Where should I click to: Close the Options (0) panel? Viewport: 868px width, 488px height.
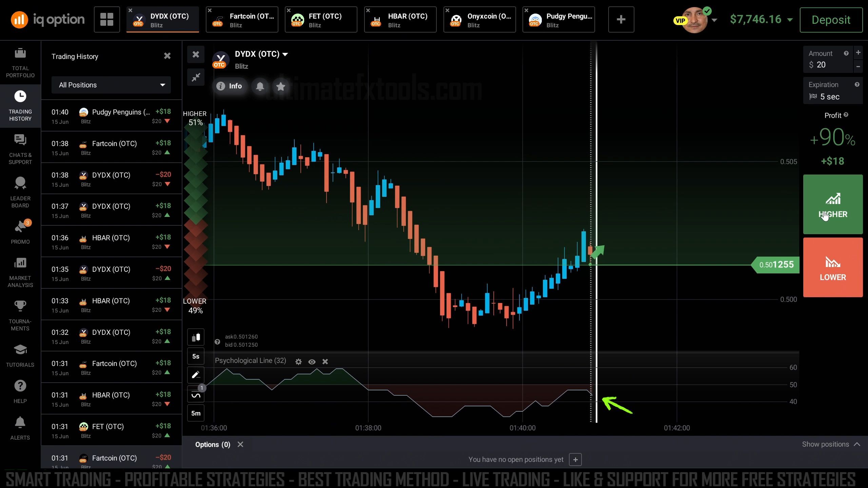click(240, 444)
